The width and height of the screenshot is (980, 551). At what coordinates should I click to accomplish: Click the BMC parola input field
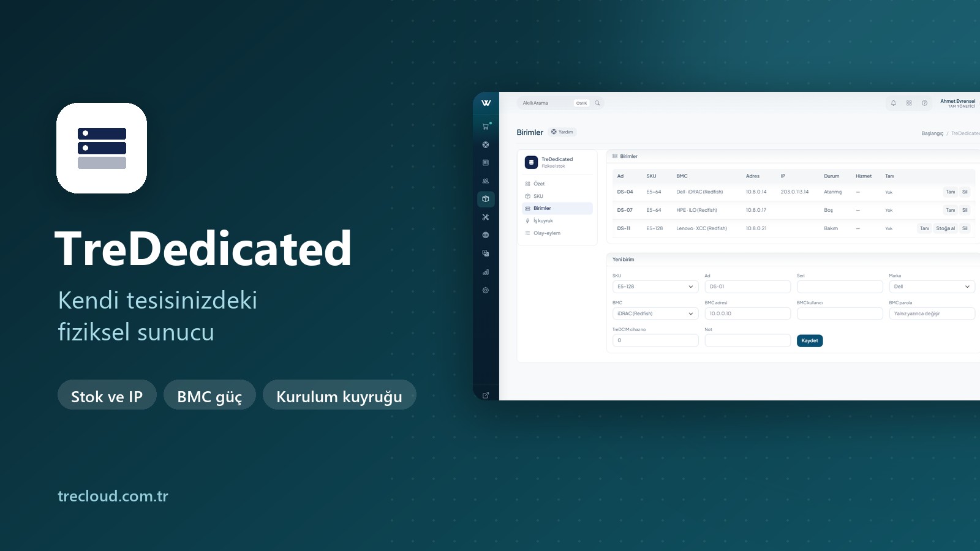coord(932,313)
